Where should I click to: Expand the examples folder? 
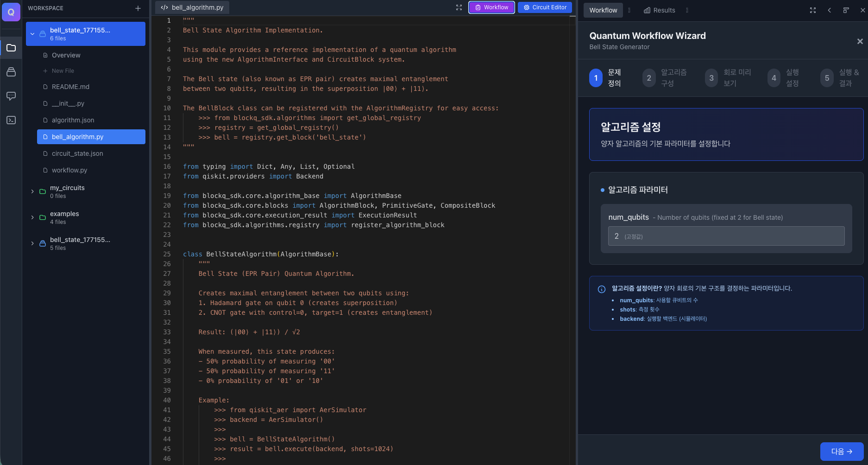[x=32, y=217]
